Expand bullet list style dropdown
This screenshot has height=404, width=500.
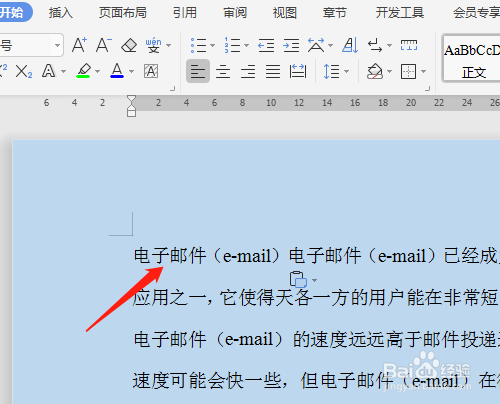(x=212, y=45)
